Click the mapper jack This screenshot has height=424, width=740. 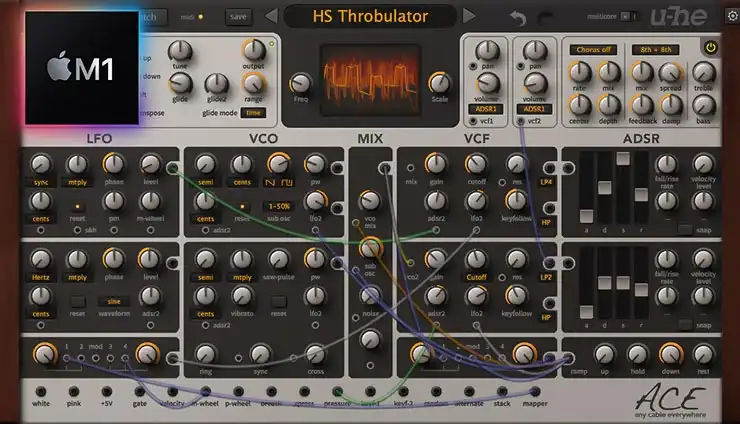[535, 391]
